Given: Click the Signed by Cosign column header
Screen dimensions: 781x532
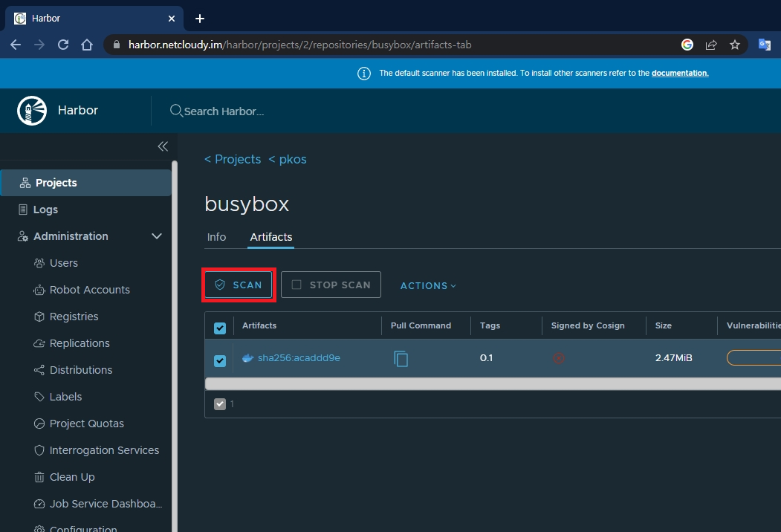Looking at the screenshot, I should click(x=588, y=325).
